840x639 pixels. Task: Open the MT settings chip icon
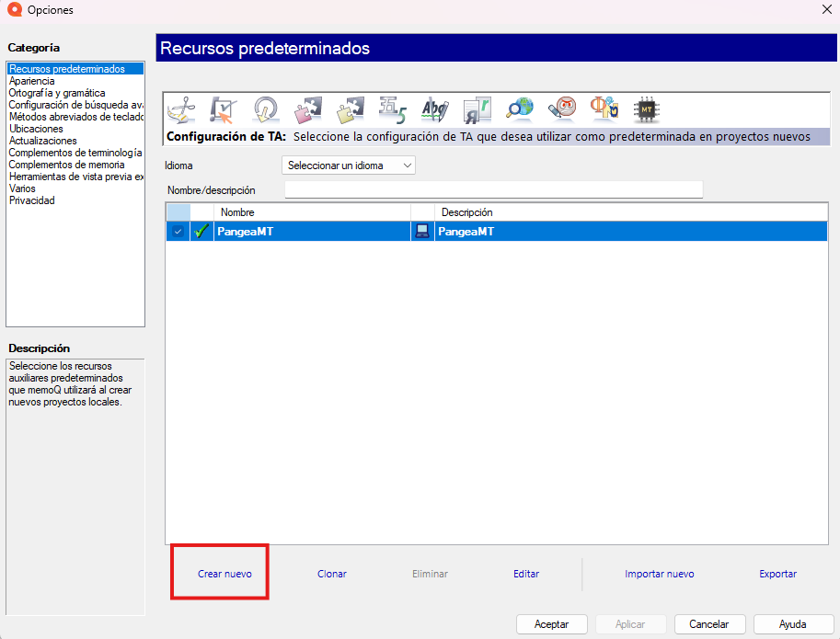pos(648,109)
